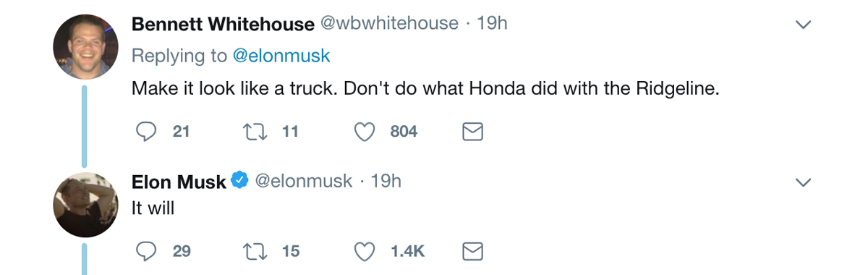Reply to Bennett Whitehouse's tweet via comment icon
This screenshot has height=275, width=868.
(147, 132)
